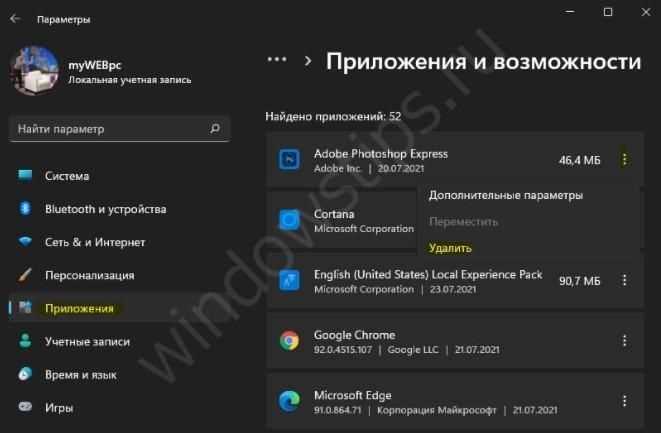Click the Microsoft Edge app name
The height and width of the screenshot is (433, 661).
pyautogui.click(x=353, y=395)
